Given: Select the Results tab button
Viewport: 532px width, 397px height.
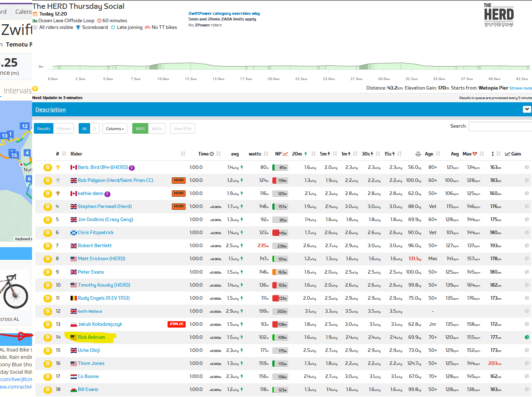Looking at the screenshot, I should (44, 129).
